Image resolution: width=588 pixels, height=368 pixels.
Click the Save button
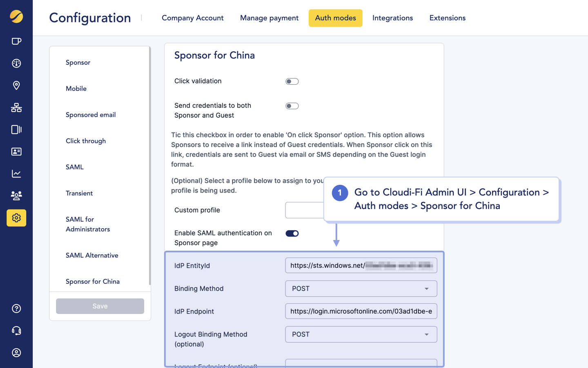(100, 306)
